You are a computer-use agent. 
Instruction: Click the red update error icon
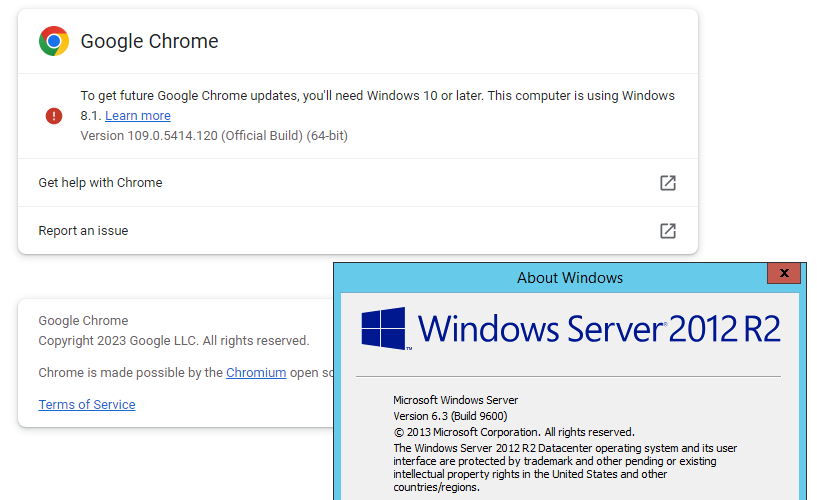[x=54, y=116]
